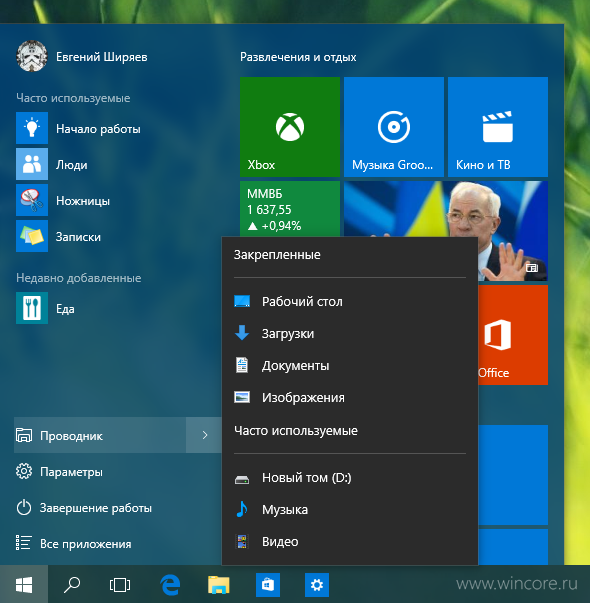
Task: Open Завершение работы power menu
Action: [x=95, y=508]
